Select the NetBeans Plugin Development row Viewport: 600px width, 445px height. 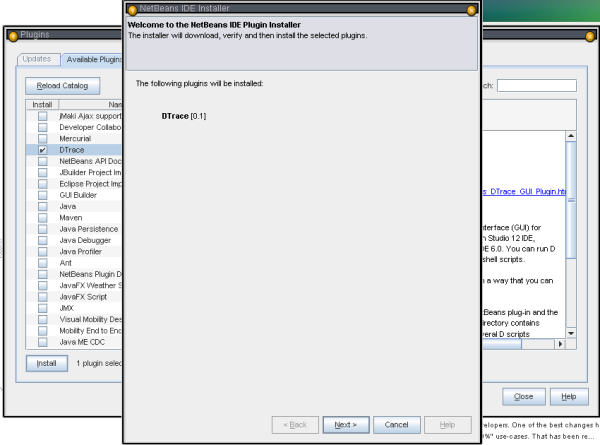(74, 274)
